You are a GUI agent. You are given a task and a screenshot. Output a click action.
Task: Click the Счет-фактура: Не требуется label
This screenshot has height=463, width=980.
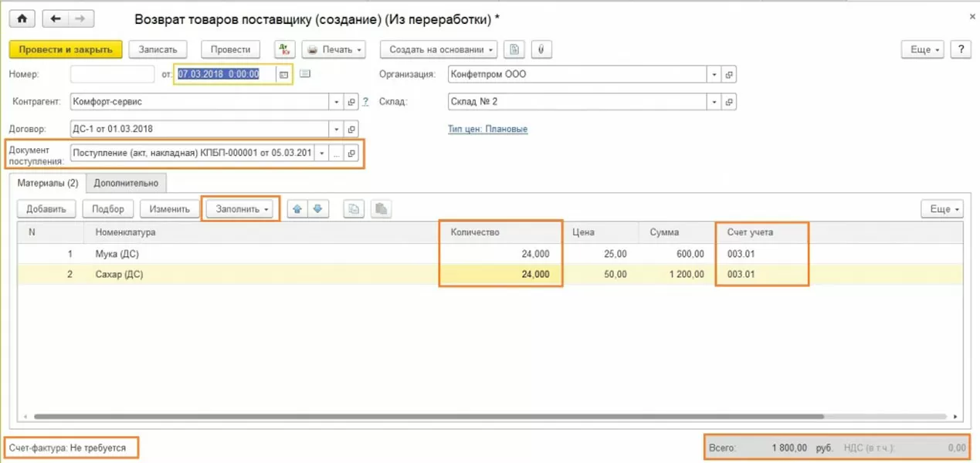(67, 448)
